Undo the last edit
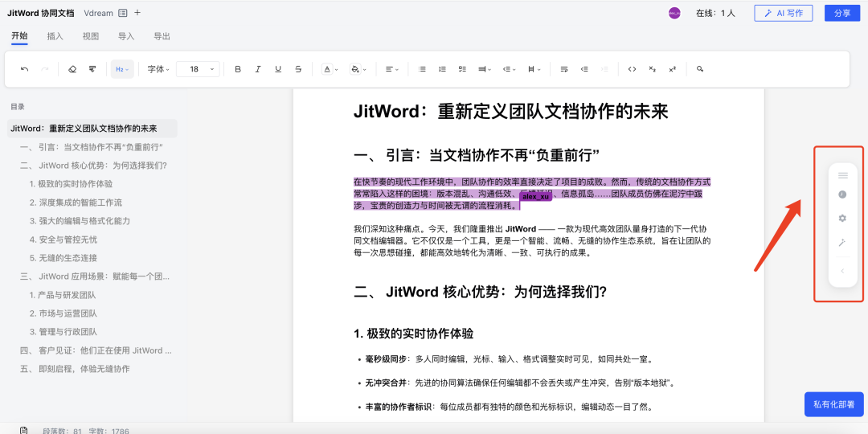The width and height of the screenshot is (868, 434). 24,69
